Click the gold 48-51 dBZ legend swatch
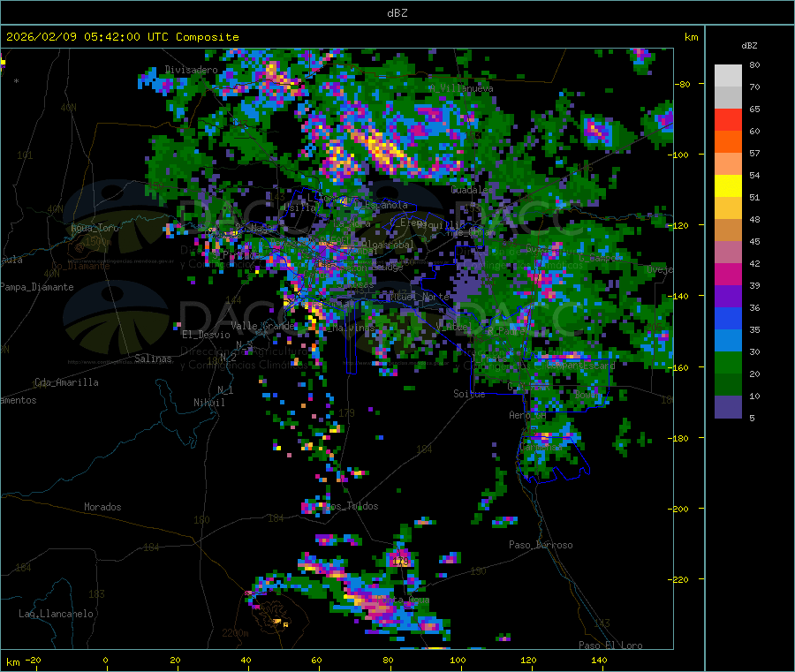Screen dimensions: 795x672 point(728,208)
